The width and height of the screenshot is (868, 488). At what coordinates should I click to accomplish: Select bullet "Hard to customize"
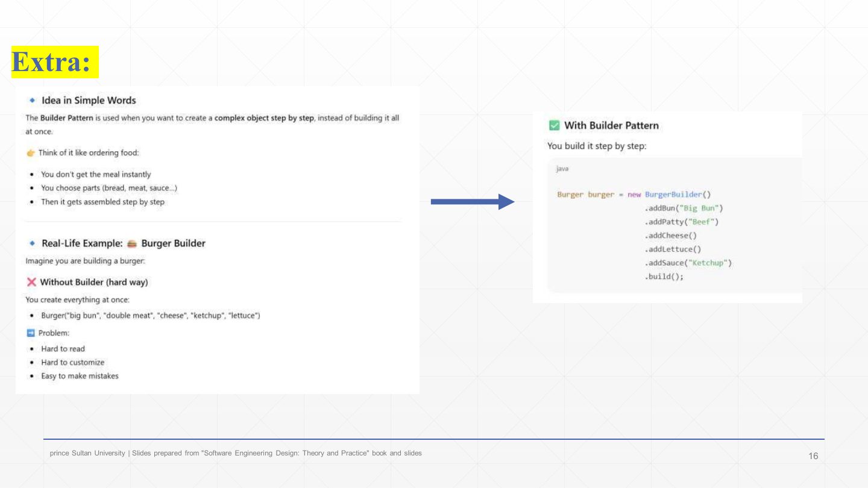(73, 363)
